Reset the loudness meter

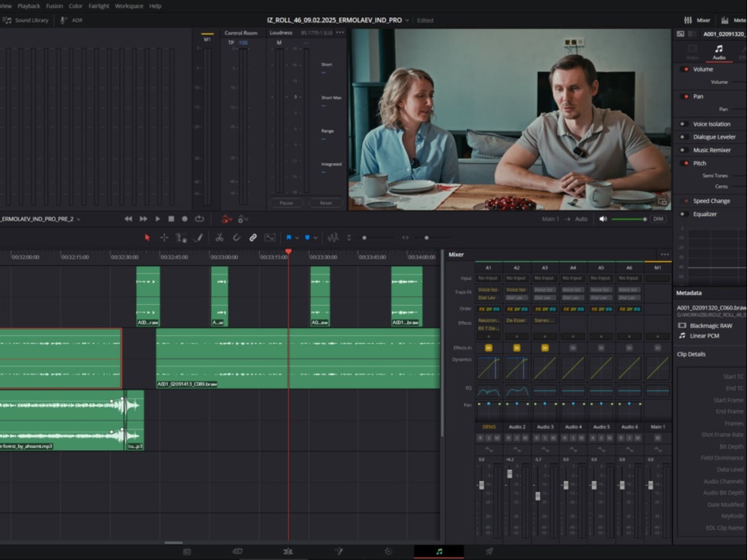326,203
